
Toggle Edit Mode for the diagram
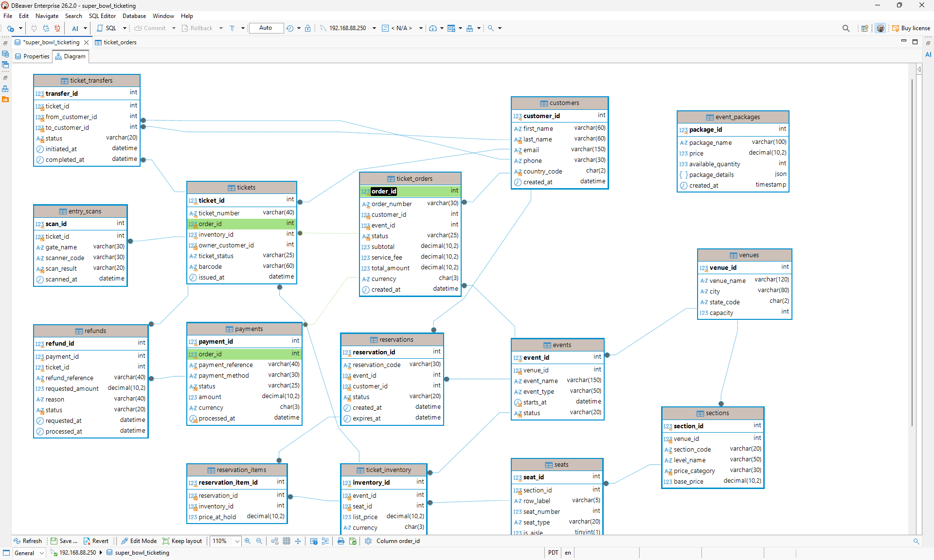point(139,541)
